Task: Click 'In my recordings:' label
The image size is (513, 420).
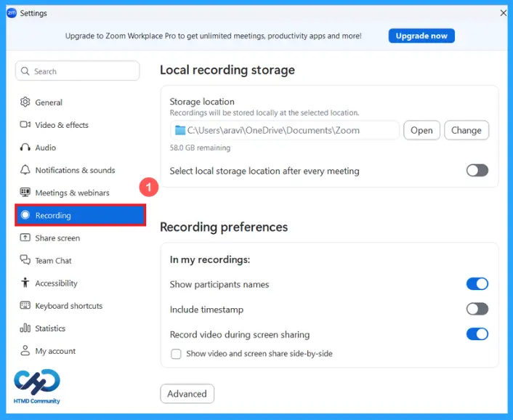Action: [x=210, y=259]
